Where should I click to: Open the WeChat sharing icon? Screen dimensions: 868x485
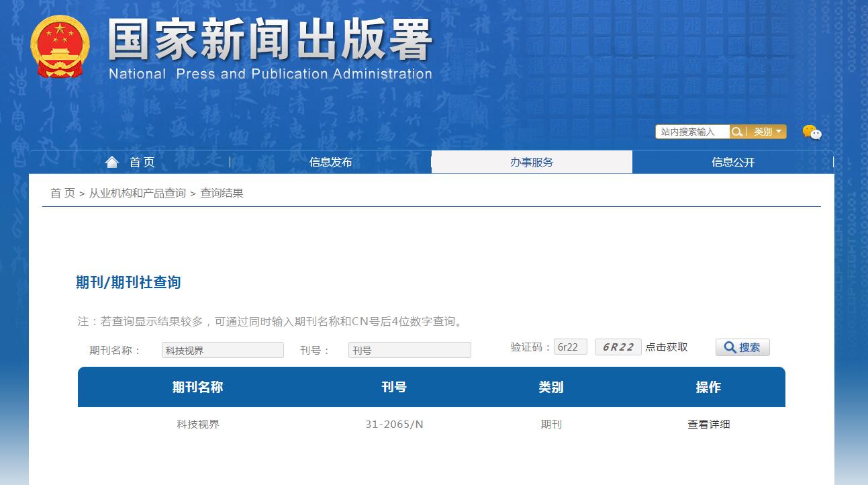(814, 132)
